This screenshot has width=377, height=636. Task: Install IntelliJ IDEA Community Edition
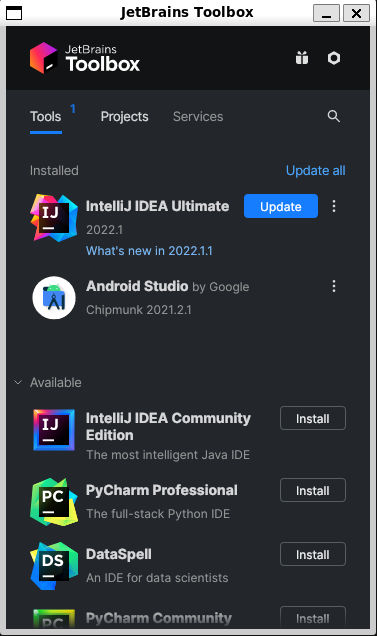point(312,418)
